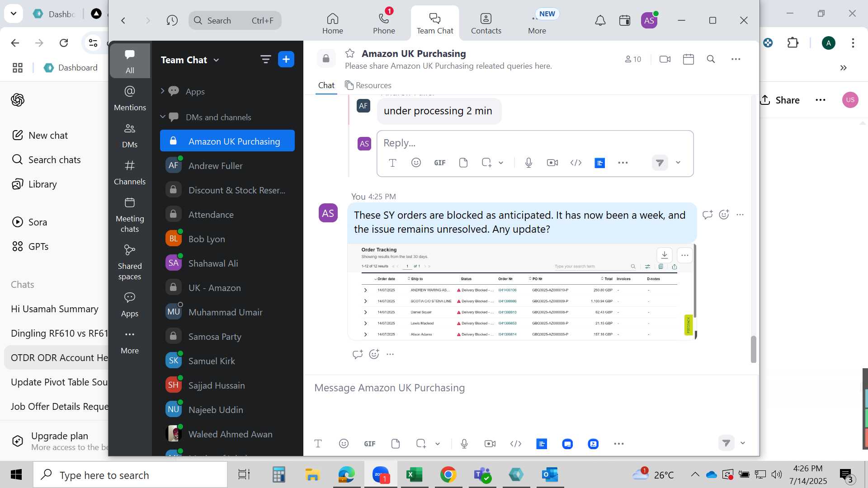The width and height of the screenshot is (868, 488).
Task: Open the Phone tab with notification
Action: [384, 23]
